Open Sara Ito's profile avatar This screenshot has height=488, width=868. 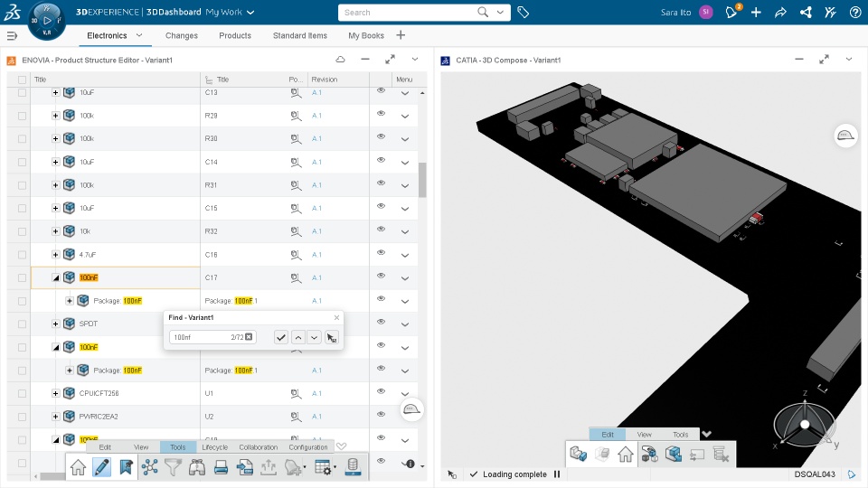(705, 12)
